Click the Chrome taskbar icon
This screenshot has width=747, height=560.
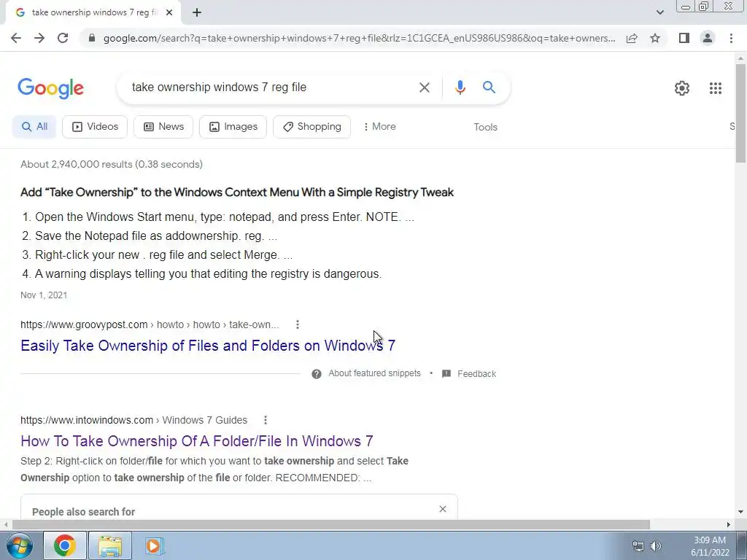coord(65,545)
